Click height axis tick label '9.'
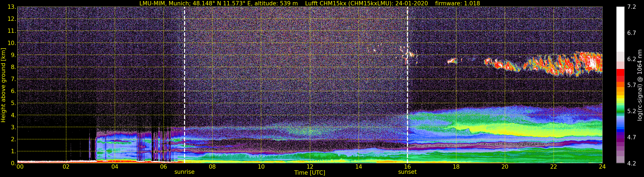Viewport: 644px width, 177px height. point(13,55)
